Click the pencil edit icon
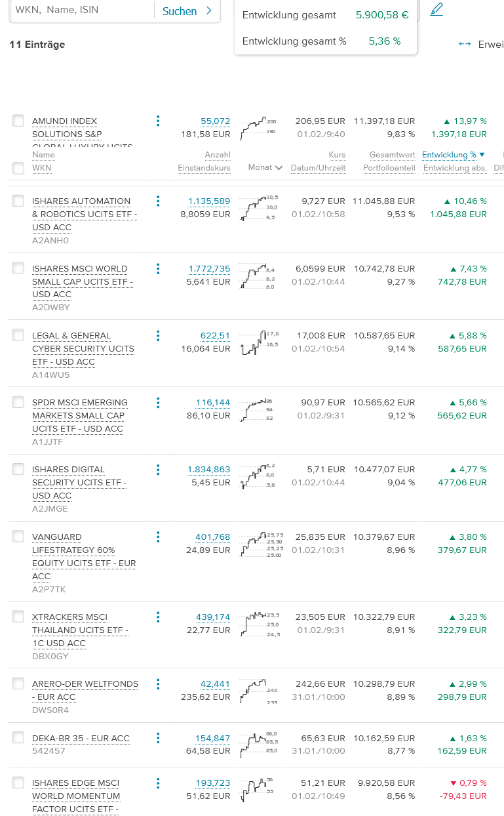 436,9
